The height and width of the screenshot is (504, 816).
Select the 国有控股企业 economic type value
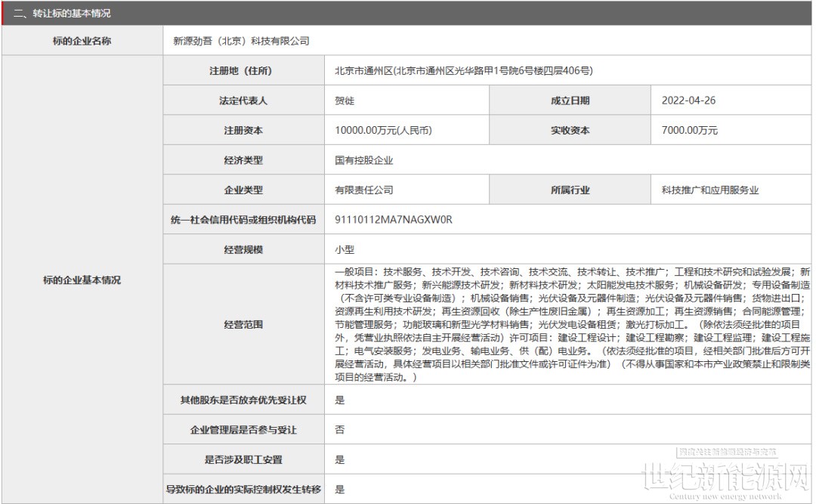coord(363,160)
